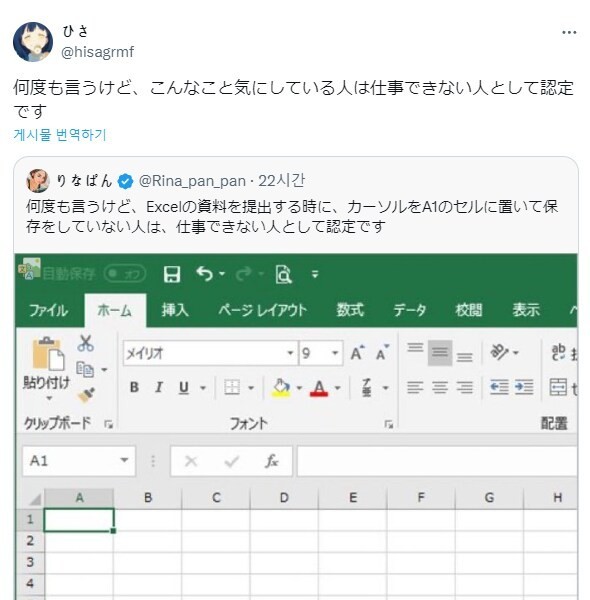This screenshot has height=600, width=590.
Task: Click the Save floppy disk icon
Action: [x=172, y=274]
